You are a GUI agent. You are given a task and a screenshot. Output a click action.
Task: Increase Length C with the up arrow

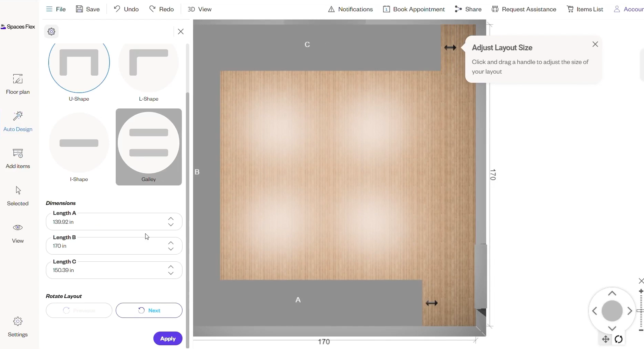171,267
